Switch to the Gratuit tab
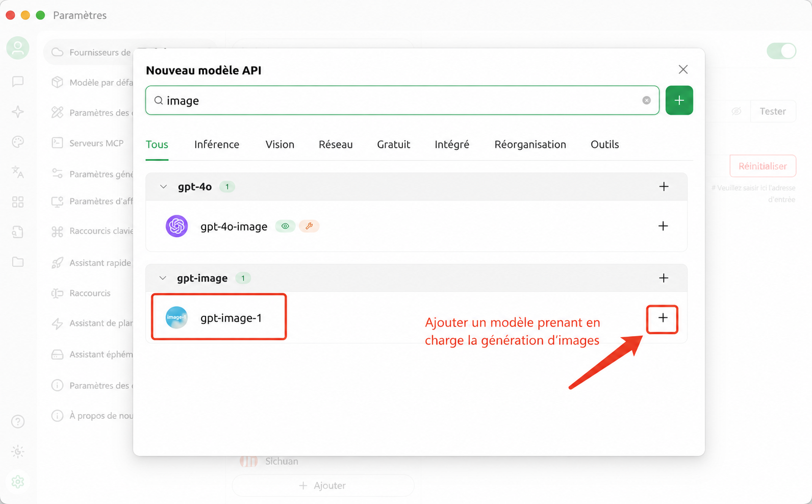Viewport: 812px width, 504px height. point(394,144)
